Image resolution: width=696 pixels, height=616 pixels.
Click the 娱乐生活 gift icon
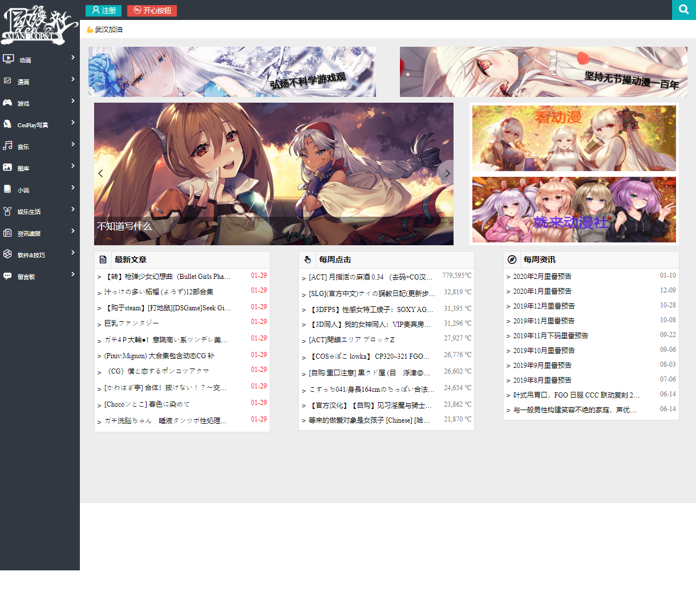(7, 211)
